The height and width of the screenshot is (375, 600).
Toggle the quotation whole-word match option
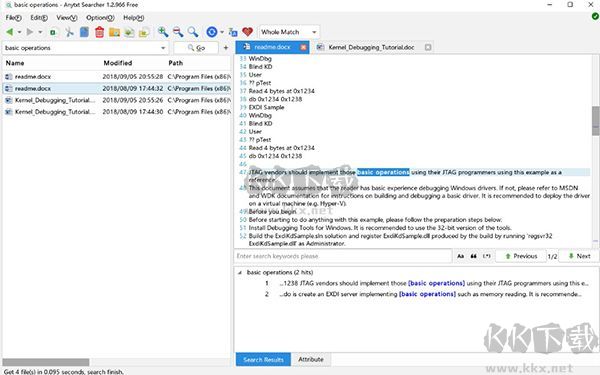pos(473,256)
